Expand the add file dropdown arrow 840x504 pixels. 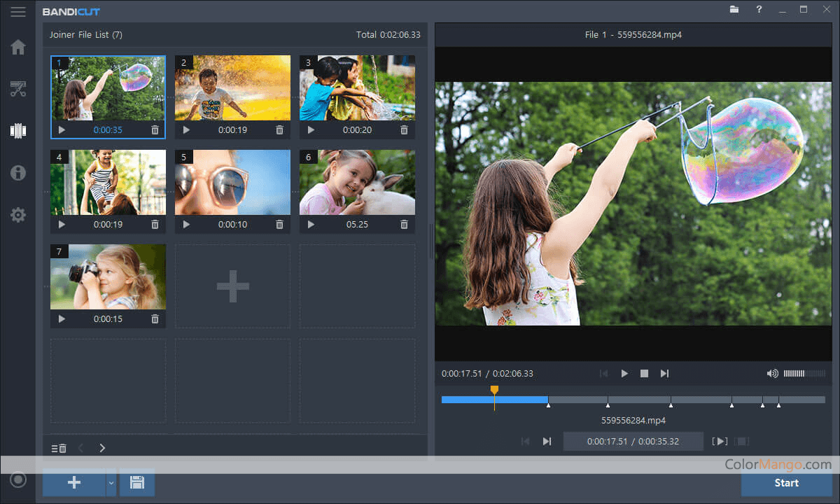coord(111,482)
